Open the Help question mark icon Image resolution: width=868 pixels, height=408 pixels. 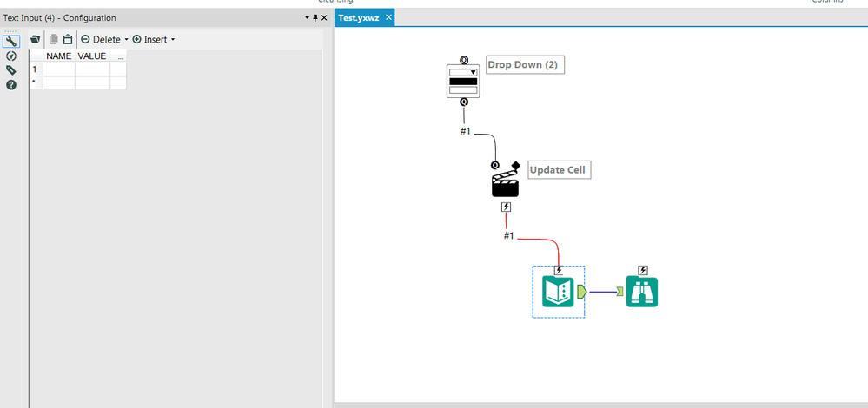[x=11, y=84]
